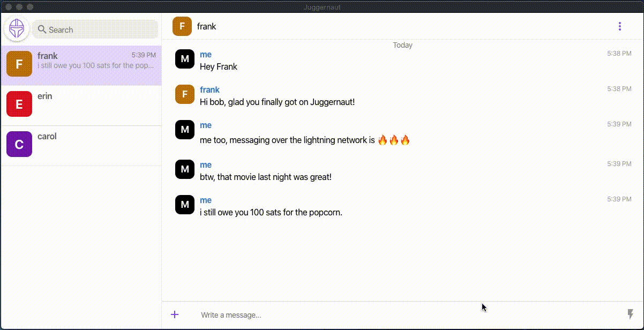
Task: Click frank's avatar beside his reply message
Action: pos(185,94)
